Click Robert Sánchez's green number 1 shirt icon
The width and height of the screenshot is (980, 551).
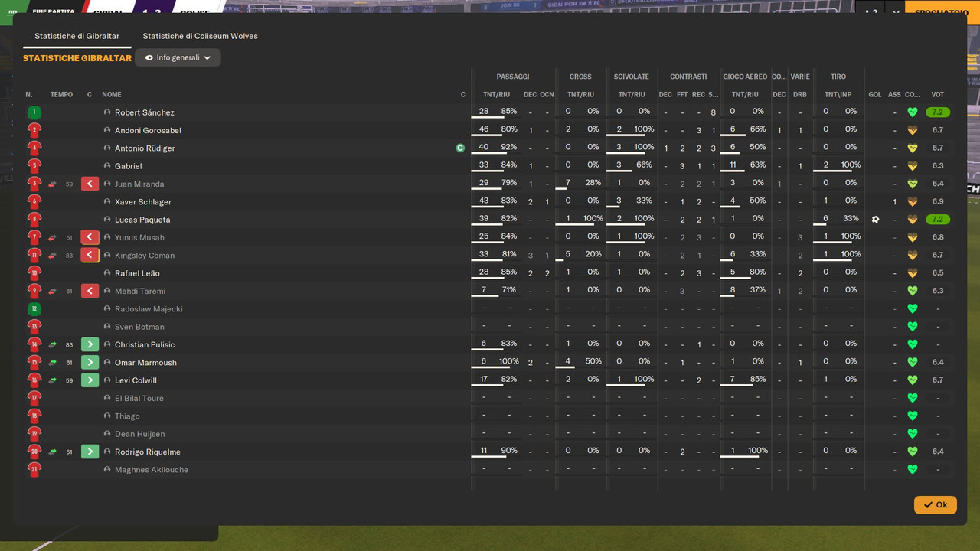coord(34,112)
